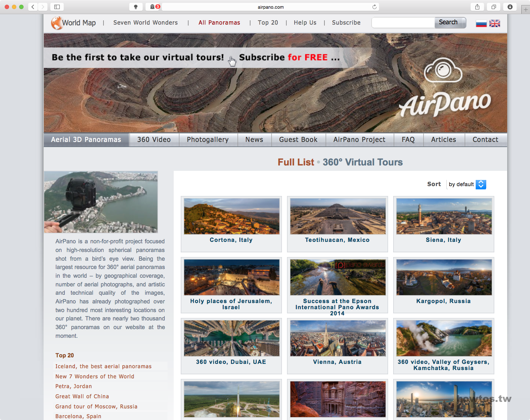Open the 360 video Dubai thumbnail

click(232, 338)
